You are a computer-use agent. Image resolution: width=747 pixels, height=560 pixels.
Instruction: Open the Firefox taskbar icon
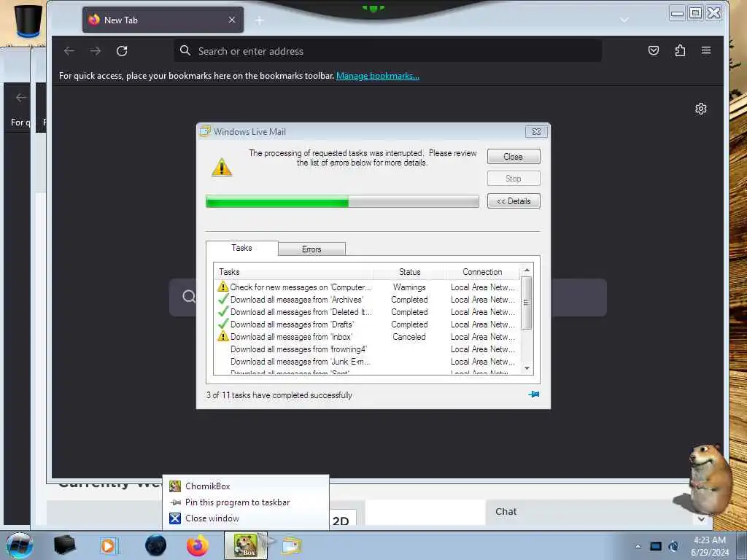point(198,545)
